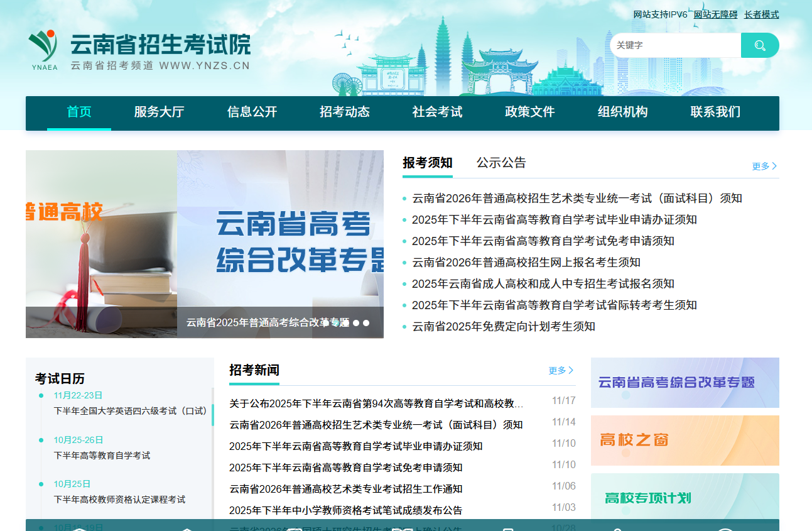Click timeline dot for 10月25-26日 exam
812x531 pixels.
[x=41, y=440]
